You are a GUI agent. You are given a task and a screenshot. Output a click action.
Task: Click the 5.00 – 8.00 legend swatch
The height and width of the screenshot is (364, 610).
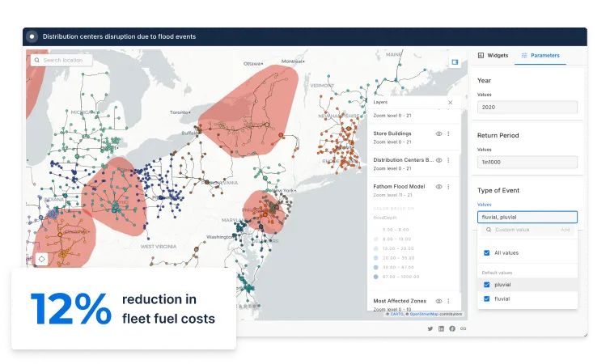point(376,230)
